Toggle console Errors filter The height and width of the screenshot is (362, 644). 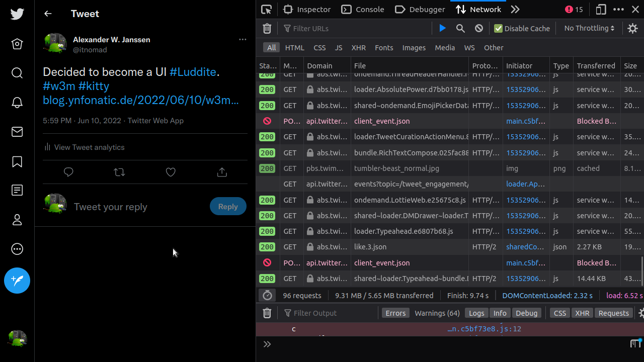395,313
